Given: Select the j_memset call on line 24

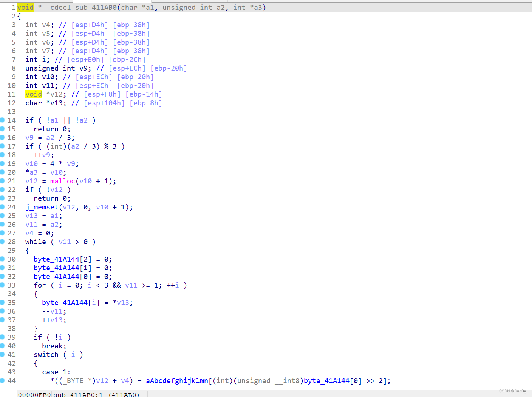Looking at the screenshot, I should (42, 207).
